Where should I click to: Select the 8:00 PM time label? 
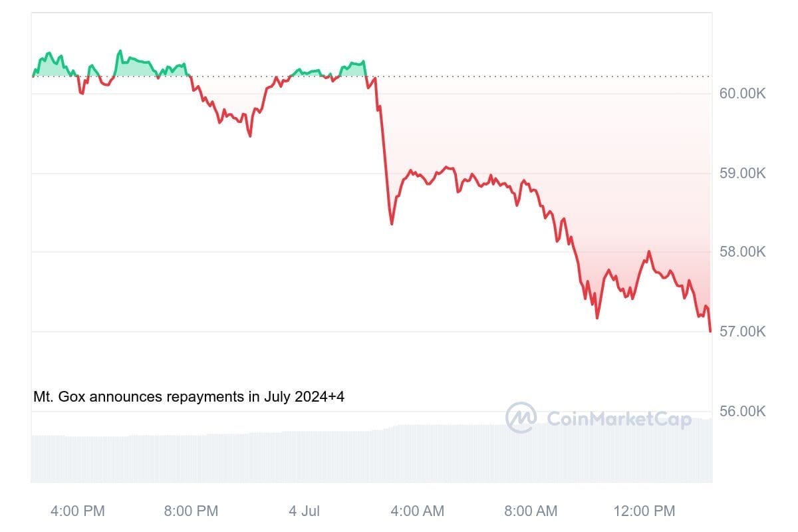pyautogui.click(x=191, y=511)
